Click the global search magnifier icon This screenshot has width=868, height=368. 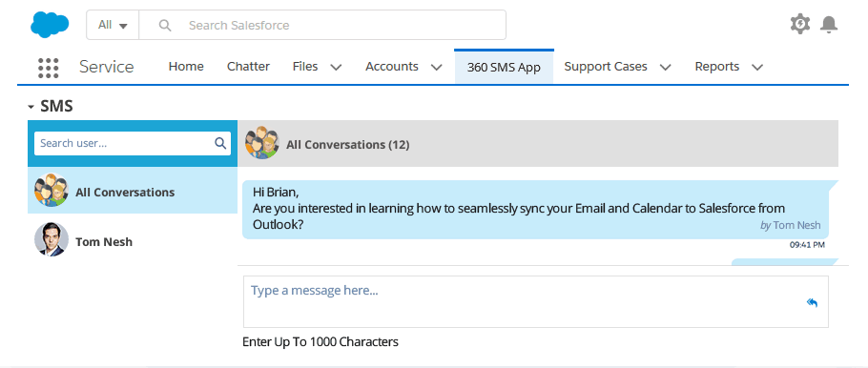coord(165,26)
